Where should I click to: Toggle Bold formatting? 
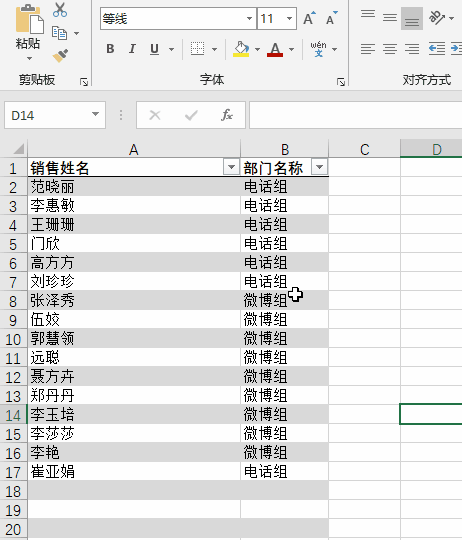click(110, 49)
